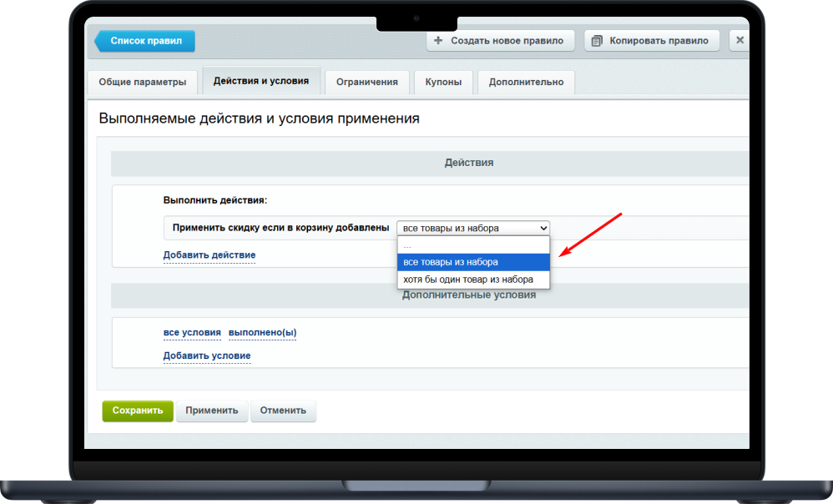Select highlighted option все товары из набора
The height and width of the screenshot is (504, 833).
coord(473,262)
